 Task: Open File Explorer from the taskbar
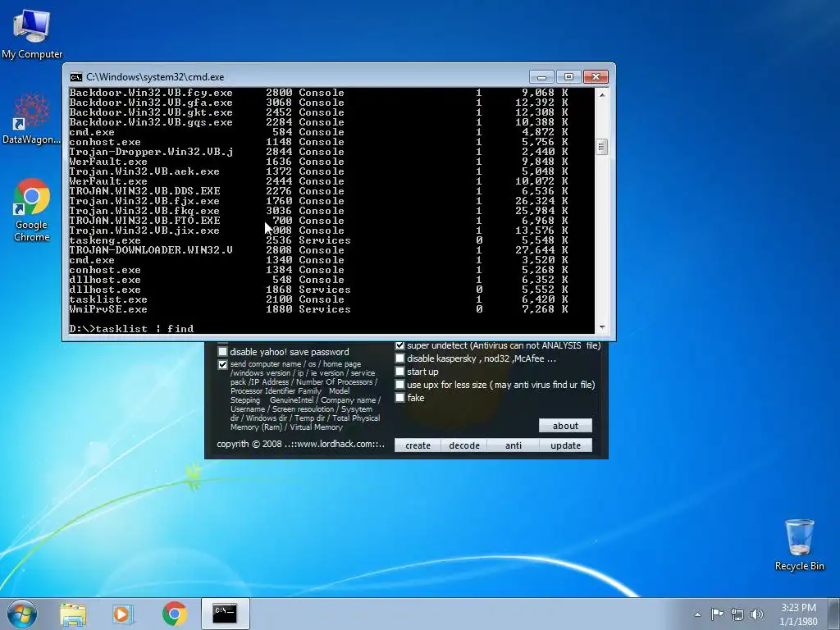click(x=73, y=614)
